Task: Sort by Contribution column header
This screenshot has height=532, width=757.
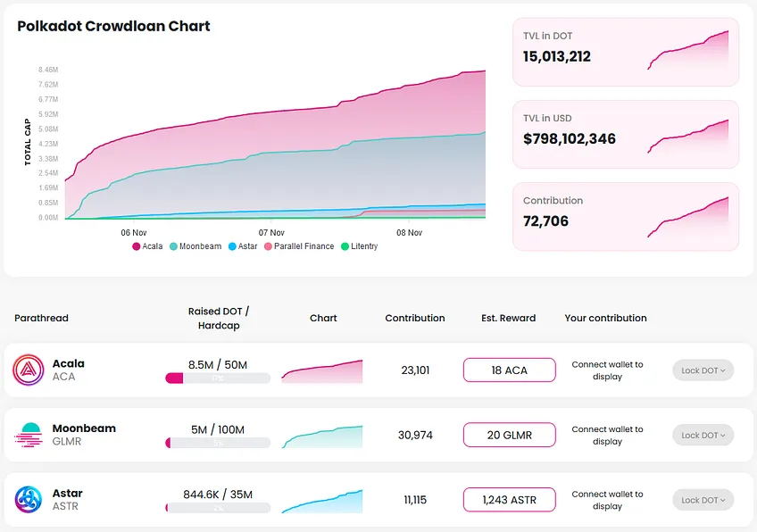Action: pyautogui.click(x=415, y=318)
